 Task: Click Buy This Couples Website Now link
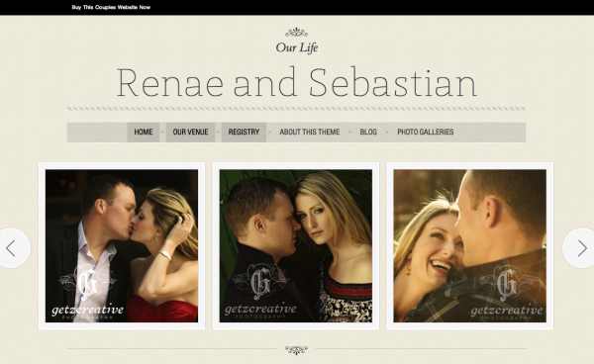(111, 7)
